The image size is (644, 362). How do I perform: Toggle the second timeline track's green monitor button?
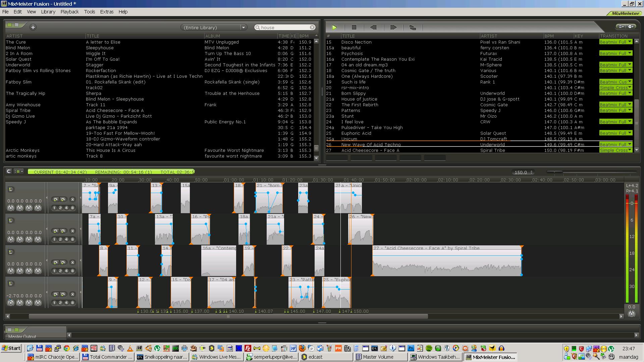click(x=11, y=221)
